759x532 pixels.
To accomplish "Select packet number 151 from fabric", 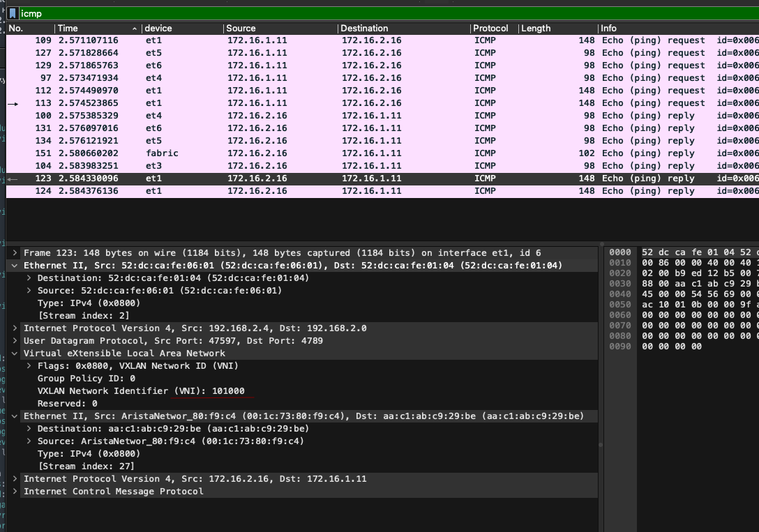I will (279, 153).
